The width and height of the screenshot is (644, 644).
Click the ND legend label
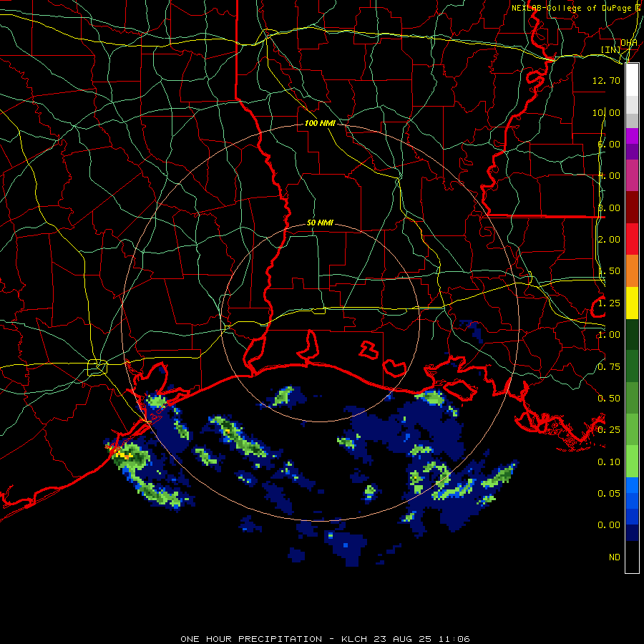[615, 557]
